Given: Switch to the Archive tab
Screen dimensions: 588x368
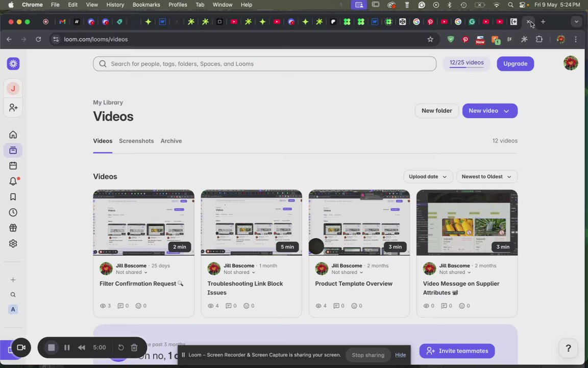Looking at the screenshot, I should tap(171, 141).
